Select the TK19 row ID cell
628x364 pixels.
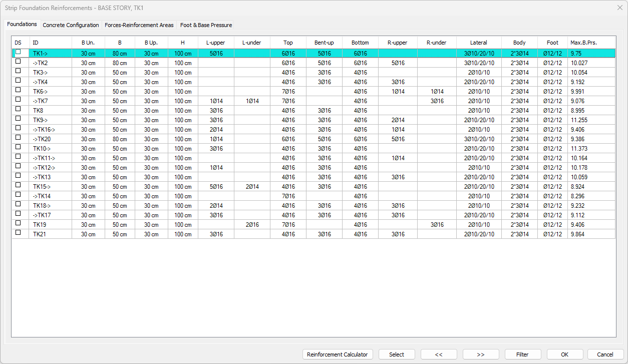(50, 225)
